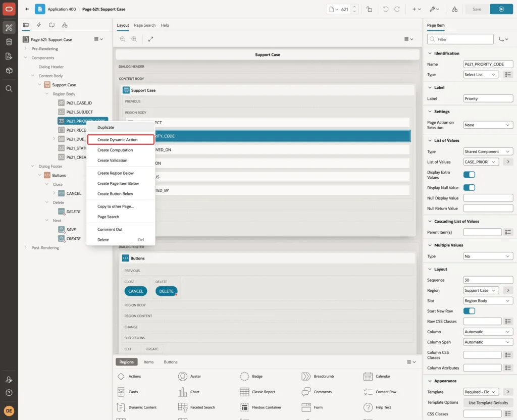Select the SAVE button tree node
517x420 pixels.
click(x=71, y=230)
